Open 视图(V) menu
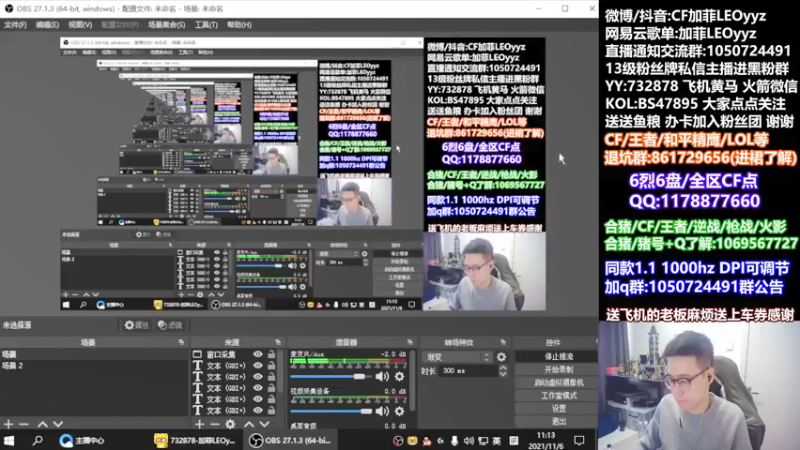The height and width of the screenshot is (450, 800). tap(80, 24)
